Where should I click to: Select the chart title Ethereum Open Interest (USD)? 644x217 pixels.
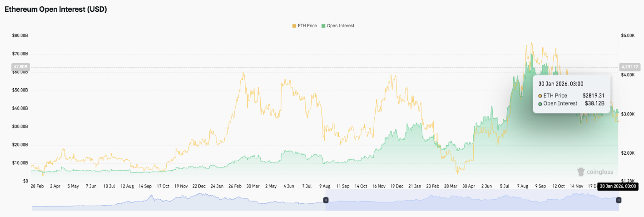(x=56, y=9)
